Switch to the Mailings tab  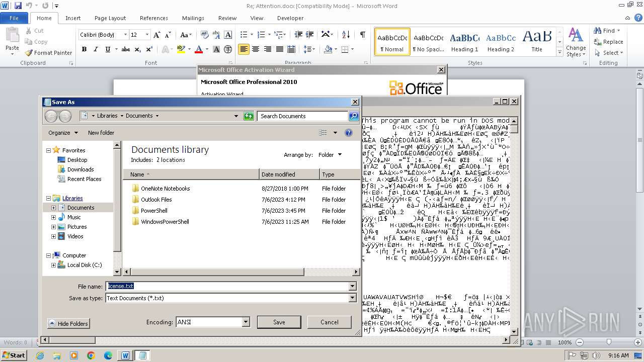pos(193,18)
